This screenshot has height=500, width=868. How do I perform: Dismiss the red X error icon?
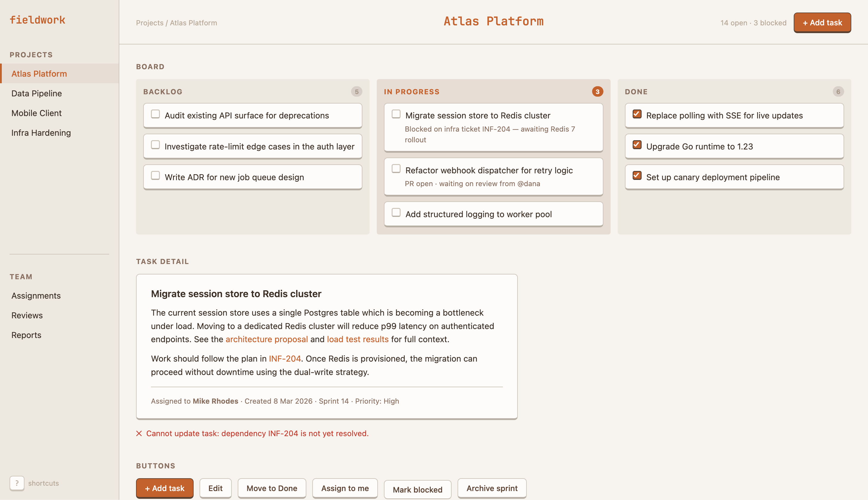[139, 433]
